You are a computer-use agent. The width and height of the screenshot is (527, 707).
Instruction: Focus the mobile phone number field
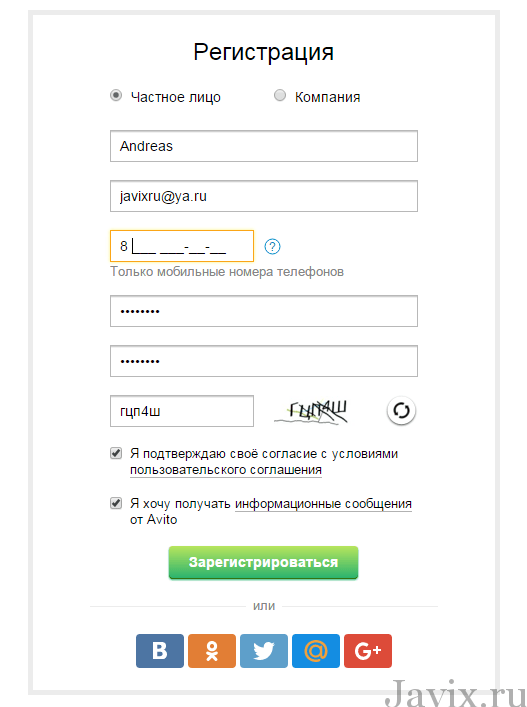pyautogui.click(x=182, y=246)
